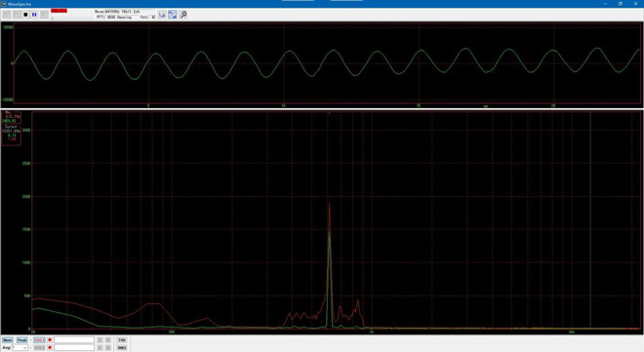This screenshot has height=352, width=644.
Task: Click the FFT 4096 Hanning setting field
Action: [122, 18]
